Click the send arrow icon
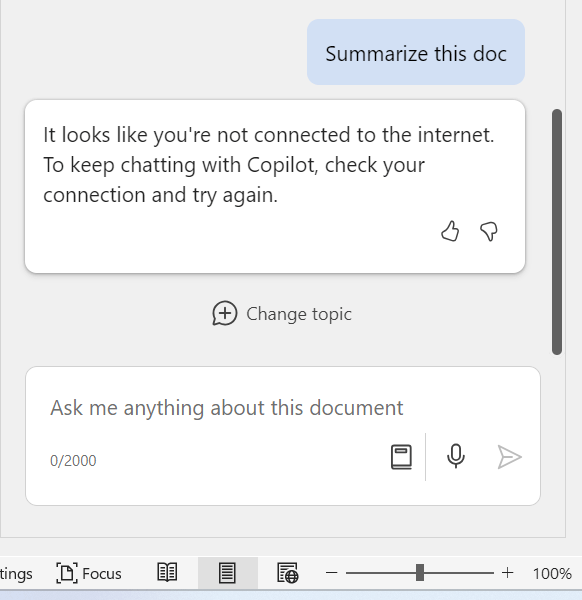The height and width of the screenshot is (600, 582). point(509,457)
